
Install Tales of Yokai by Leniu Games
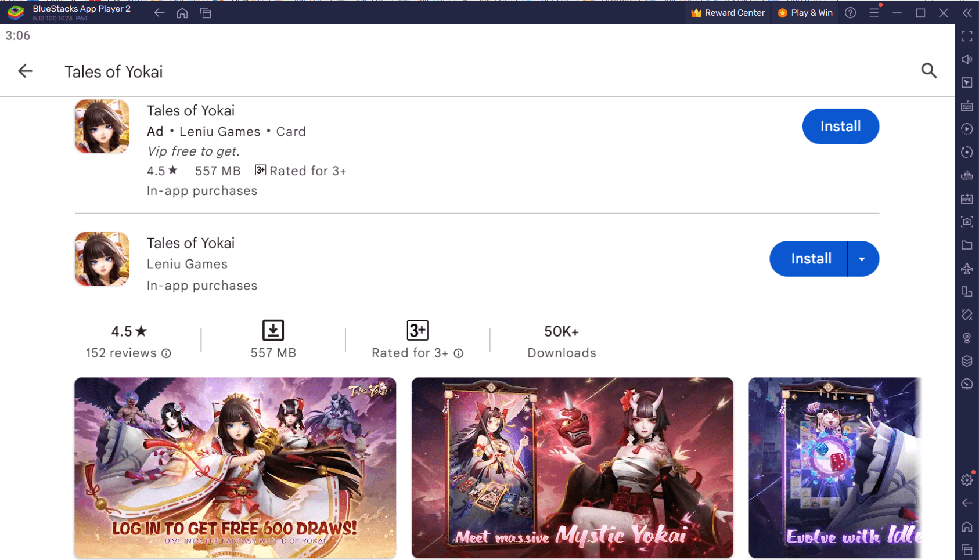(x=808, y=259)
